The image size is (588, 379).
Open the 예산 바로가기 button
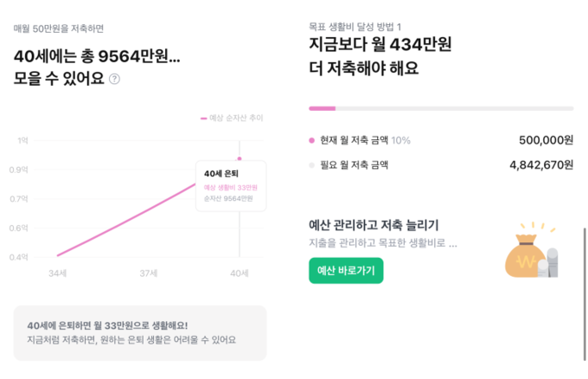tap(346, 271)
